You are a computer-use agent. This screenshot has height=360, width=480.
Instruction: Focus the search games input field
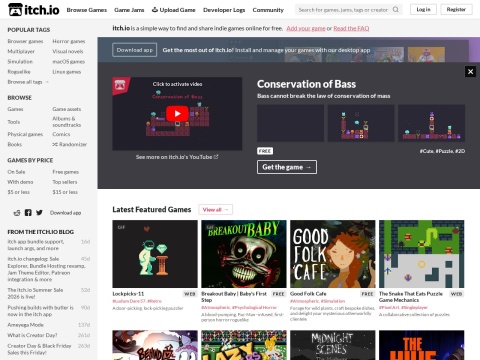343,10
